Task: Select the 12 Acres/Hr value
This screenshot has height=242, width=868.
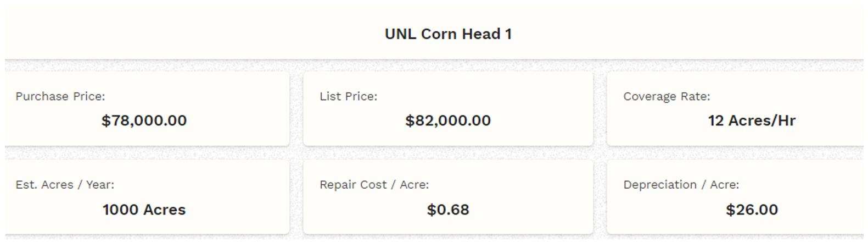Action: point(752,120)
